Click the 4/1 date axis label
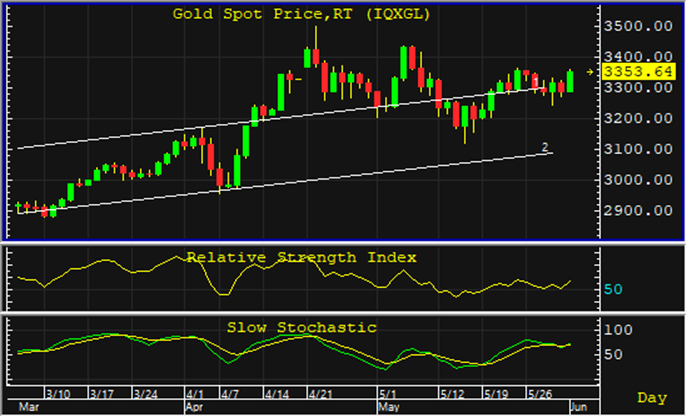Viewport: 687px width, 417px height. (195, 394)
